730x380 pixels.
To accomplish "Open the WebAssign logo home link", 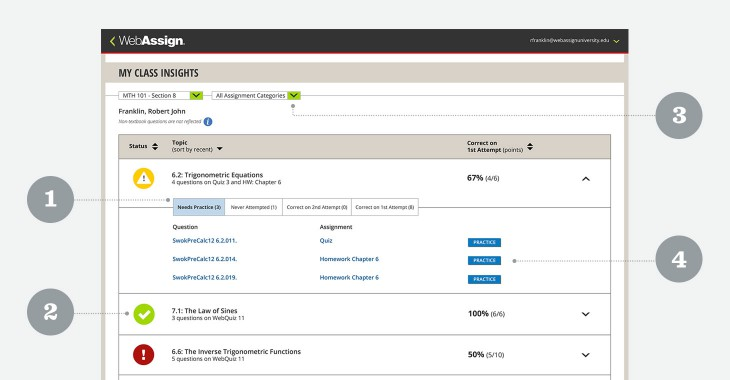I will click(151, 41).
